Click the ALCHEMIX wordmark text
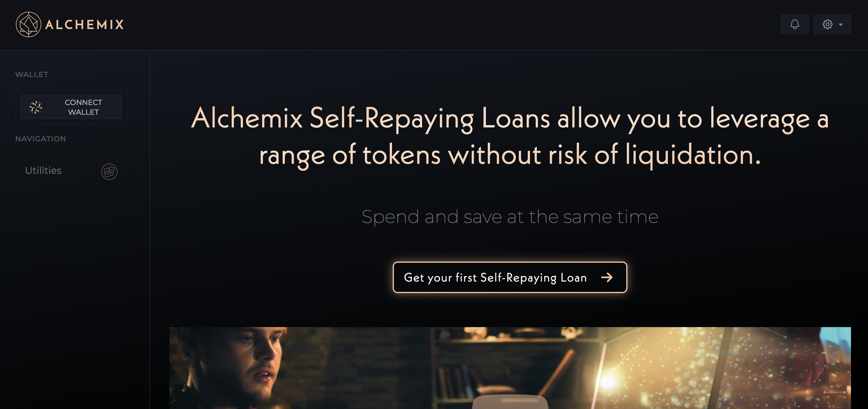This screenshot has height=409, width=868. click(x=84, y=25)
